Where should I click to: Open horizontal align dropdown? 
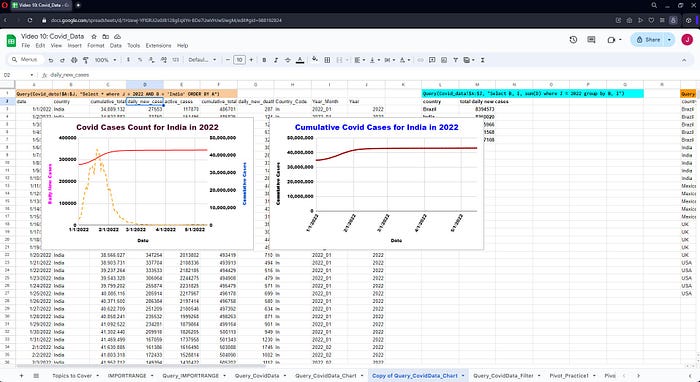[x=359, y=60]
